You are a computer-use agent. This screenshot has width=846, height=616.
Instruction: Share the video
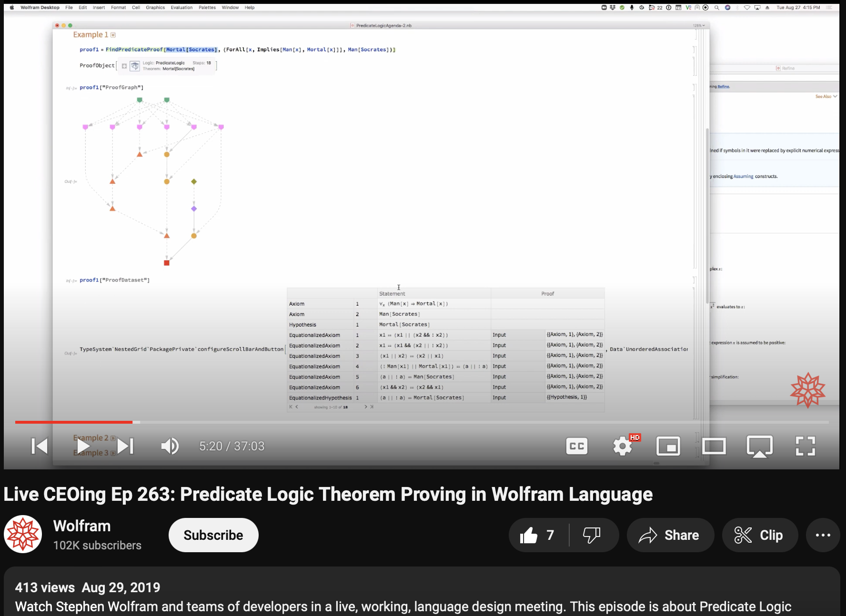[670, 535]
